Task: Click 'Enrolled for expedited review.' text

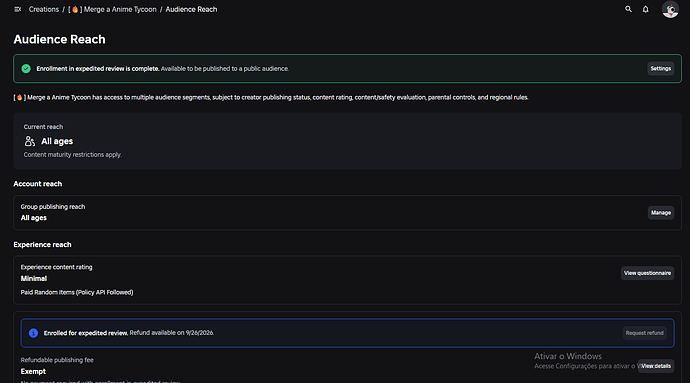Action: click(86, 333)
